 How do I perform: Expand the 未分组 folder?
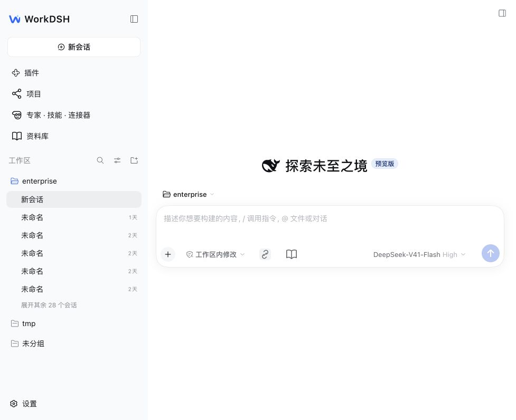point(74,343)
